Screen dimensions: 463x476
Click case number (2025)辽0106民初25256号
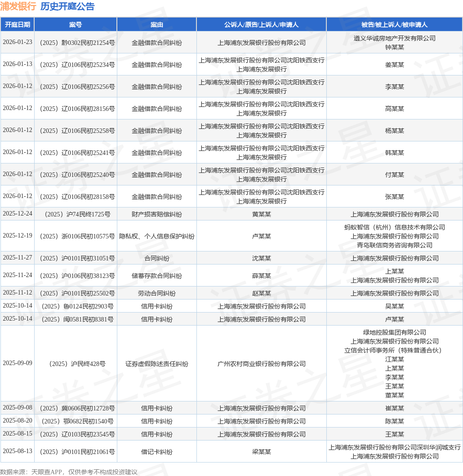click(x=77, y=87)
